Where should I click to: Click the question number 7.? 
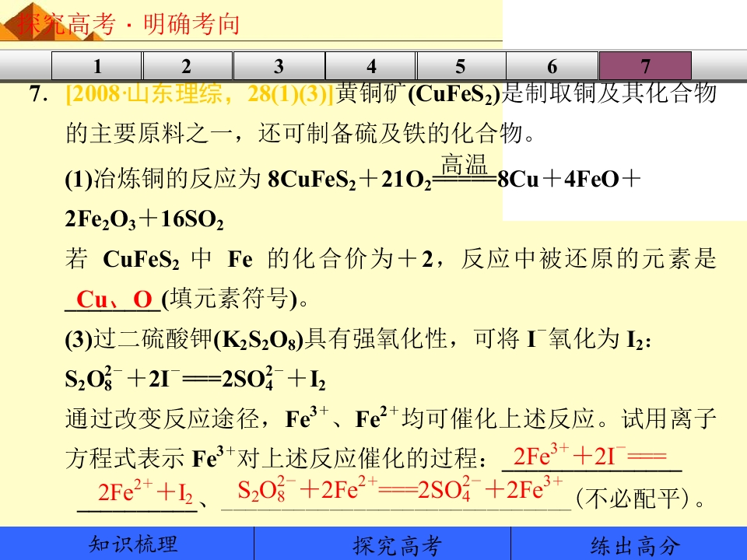click(x=39, y=93)
